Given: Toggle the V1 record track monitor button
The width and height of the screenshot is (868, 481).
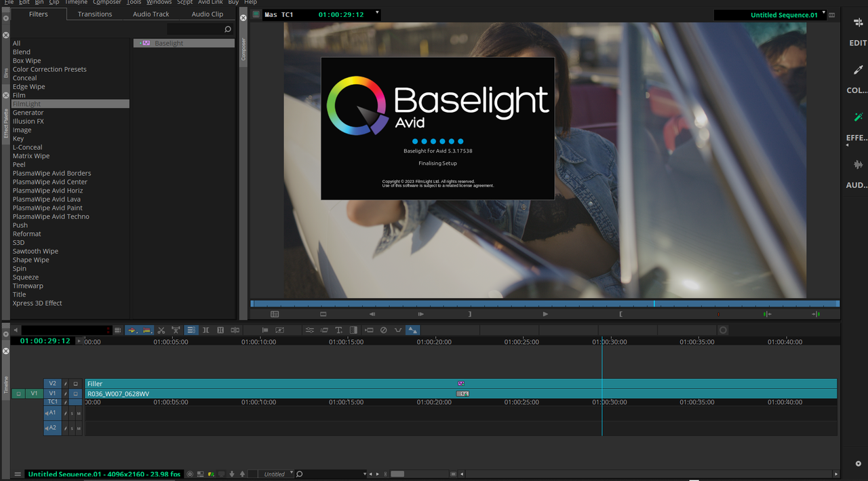Looking at the screenshot, I should [75, 393].
